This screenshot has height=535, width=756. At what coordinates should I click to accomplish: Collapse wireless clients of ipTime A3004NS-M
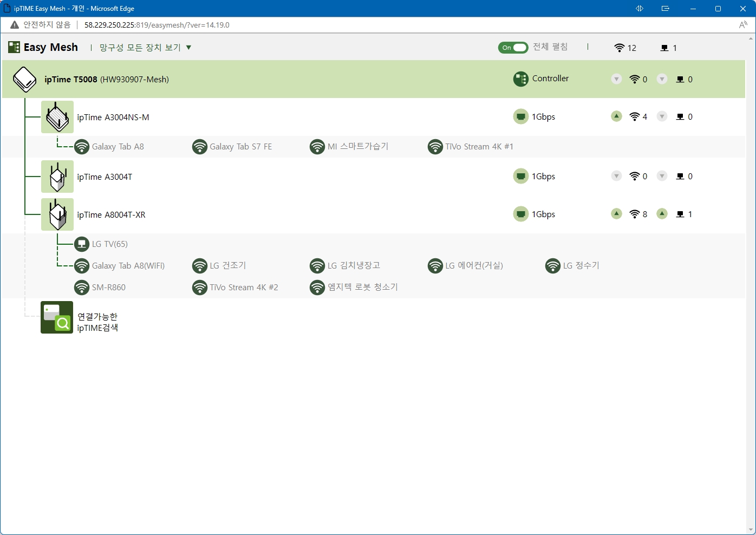(x=616, y=116)
